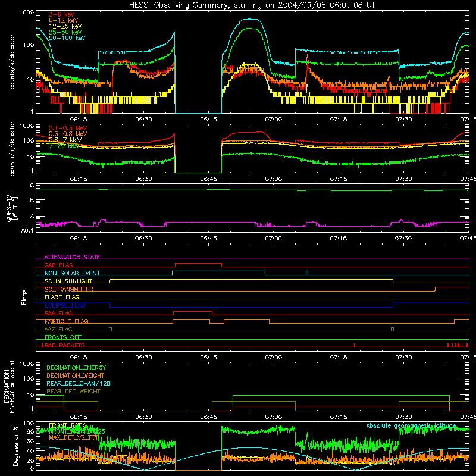Viewport: 476px width, 476px height.
Task: Click the 7-20 MeV legend entry
Action: pyautogui.click(x=64, y=146)
